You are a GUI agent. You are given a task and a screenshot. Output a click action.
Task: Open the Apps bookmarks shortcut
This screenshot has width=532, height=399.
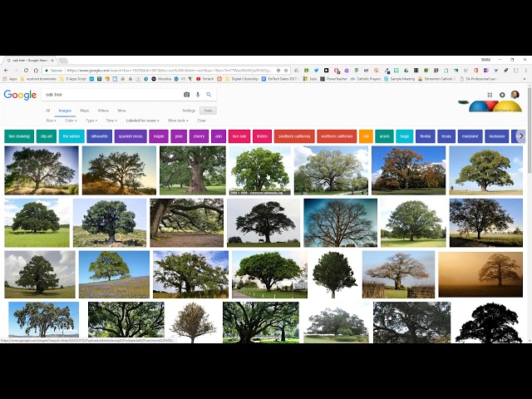[x=10, y=79]
